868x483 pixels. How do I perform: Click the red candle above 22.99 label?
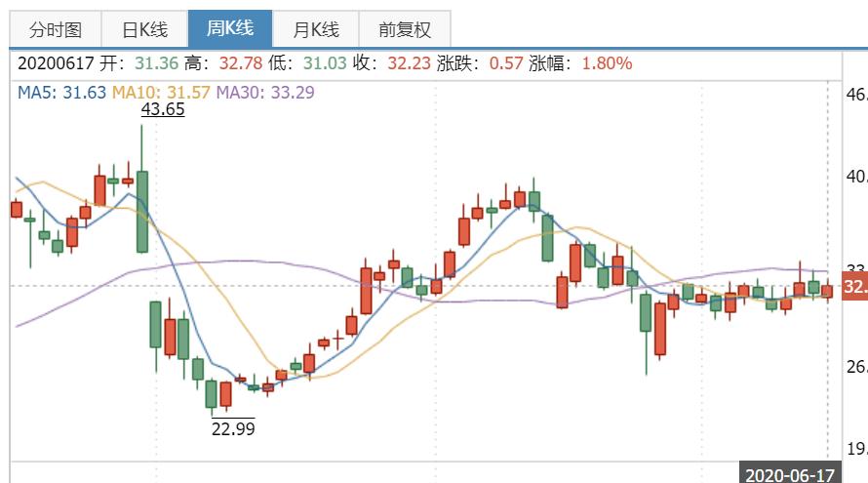coord(225,394)
